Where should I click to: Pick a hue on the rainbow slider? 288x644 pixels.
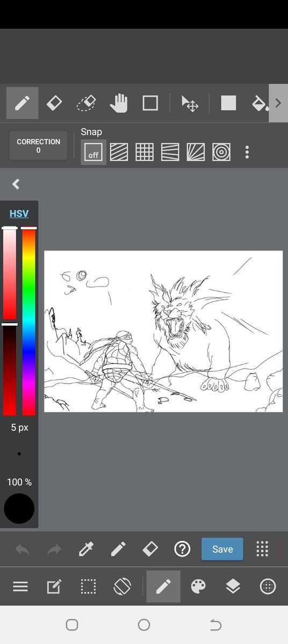(x=28, y=322)
